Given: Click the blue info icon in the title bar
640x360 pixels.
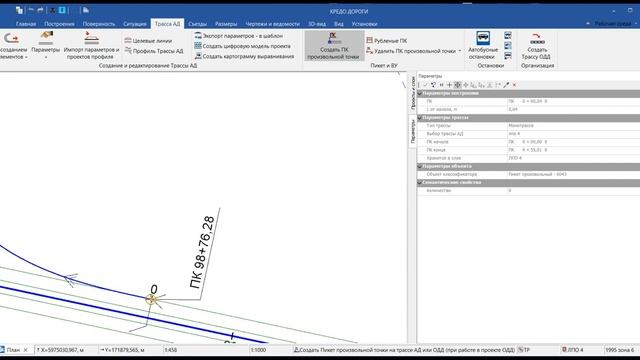Looking at the screenshot, I should click(62, 10).
